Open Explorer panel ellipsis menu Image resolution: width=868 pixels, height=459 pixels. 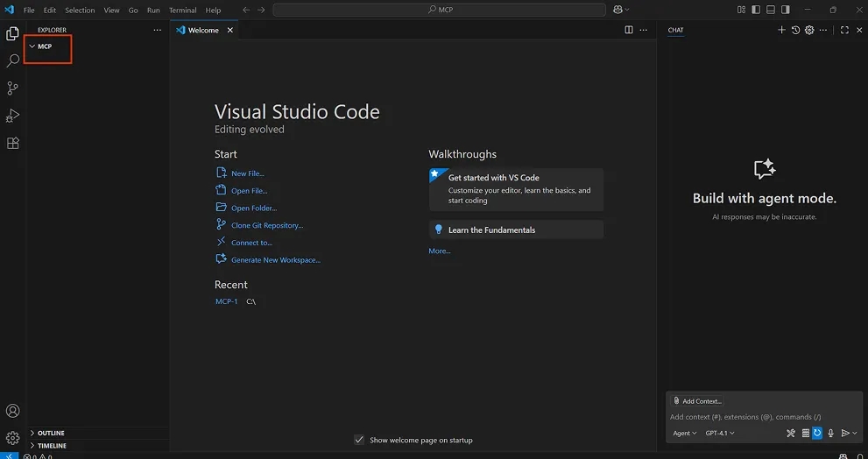157,30
